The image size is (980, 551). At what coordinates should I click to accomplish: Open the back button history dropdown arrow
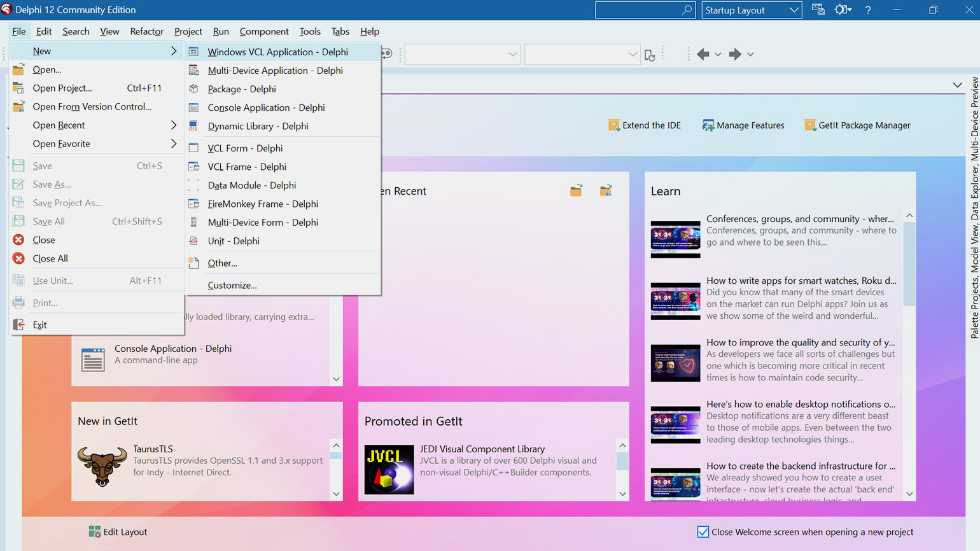tap(718, 54)
